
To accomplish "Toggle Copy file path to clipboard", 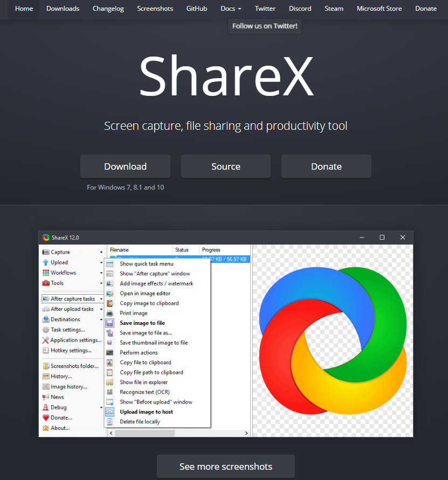I will [157, 372].
